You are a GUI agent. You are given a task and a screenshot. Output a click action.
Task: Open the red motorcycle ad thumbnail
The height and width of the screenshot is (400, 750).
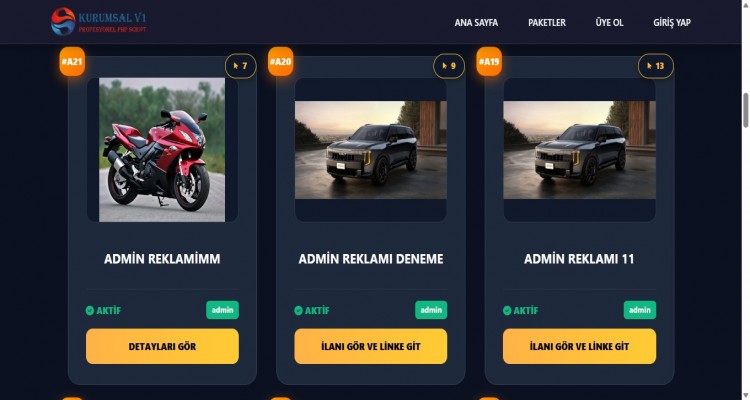pyautogui.click(x=162, y=150)
